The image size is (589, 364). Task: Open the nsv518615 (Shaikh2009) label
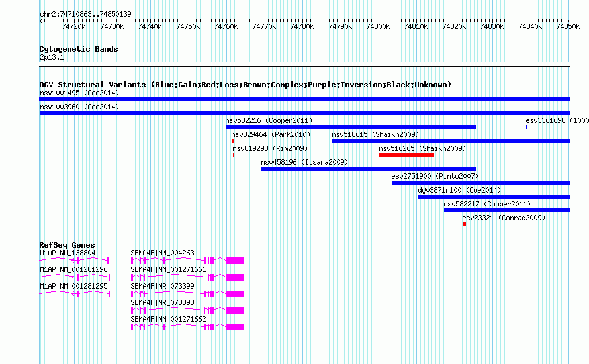tap(375, 134)
